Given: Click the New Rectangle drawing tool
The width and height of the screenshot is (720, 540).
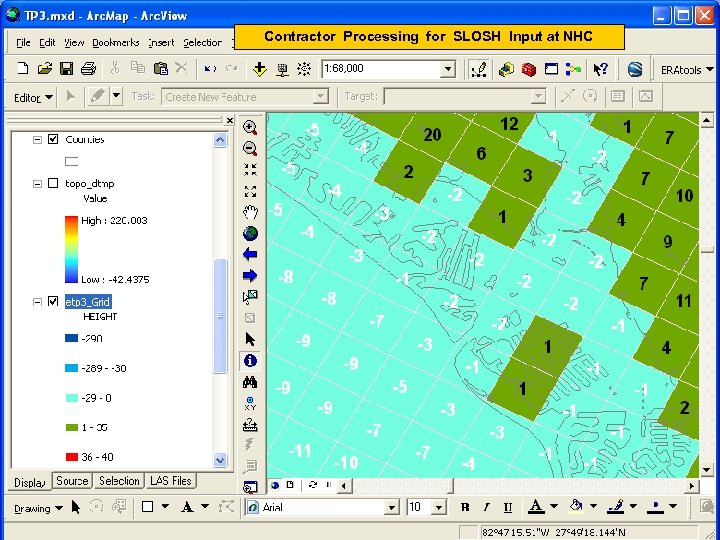Looking at the screenshot, I should tap(147, 507).
